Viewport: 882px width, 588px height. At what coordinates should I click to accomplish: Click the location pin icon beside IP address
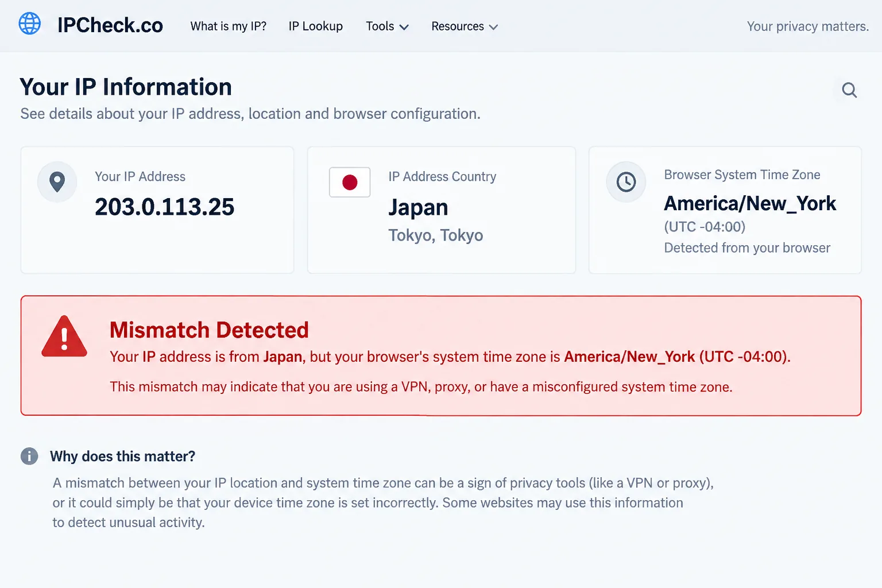(57, 182)
